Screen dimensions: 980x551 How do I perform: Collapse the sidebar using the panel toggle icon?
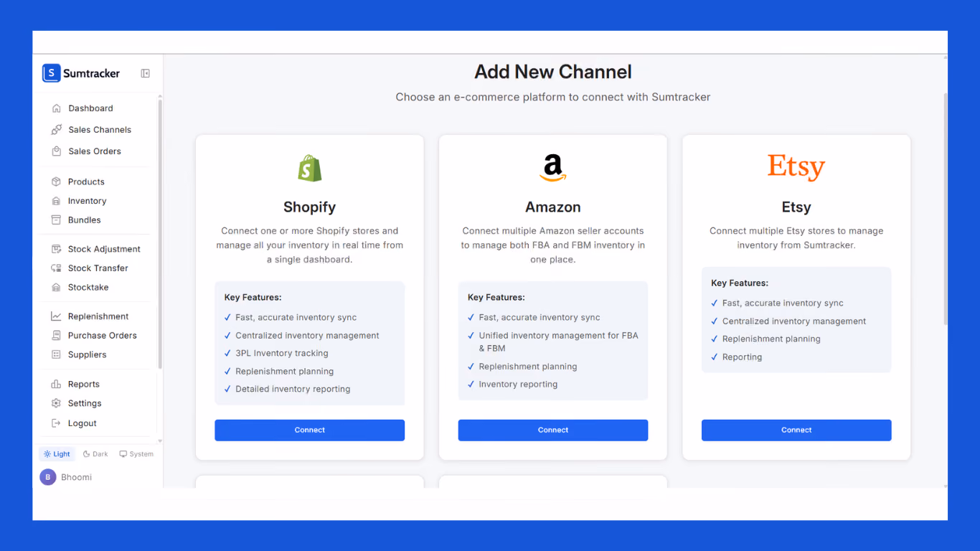point(146,73)
